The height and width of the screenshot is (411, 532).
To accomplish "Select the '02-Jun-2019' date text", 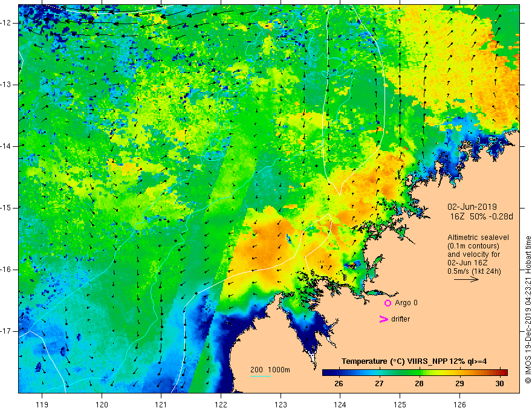I will (x=472, y=207).
